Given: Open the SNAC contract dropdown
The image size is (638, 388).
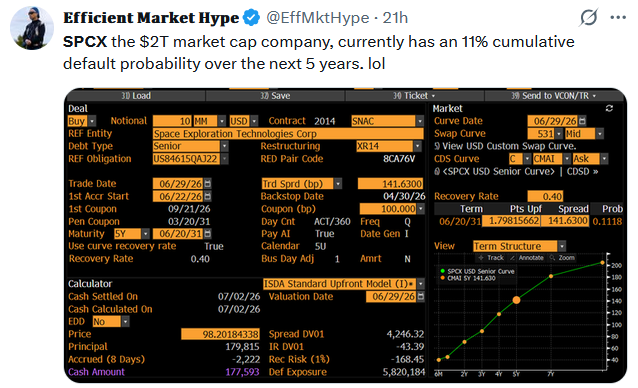Looking at the screenshot, I should coord(420,121).
